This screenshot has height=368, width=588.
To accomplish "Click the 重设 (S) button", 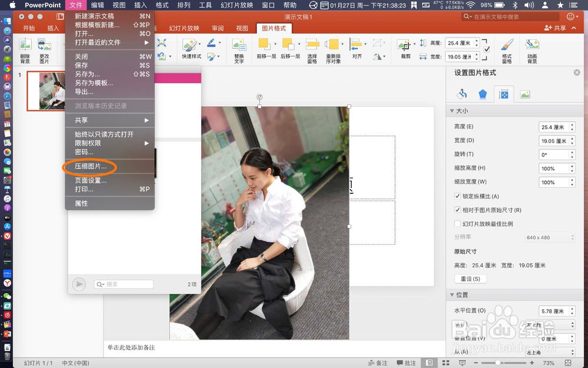I will tap(470, 279).
